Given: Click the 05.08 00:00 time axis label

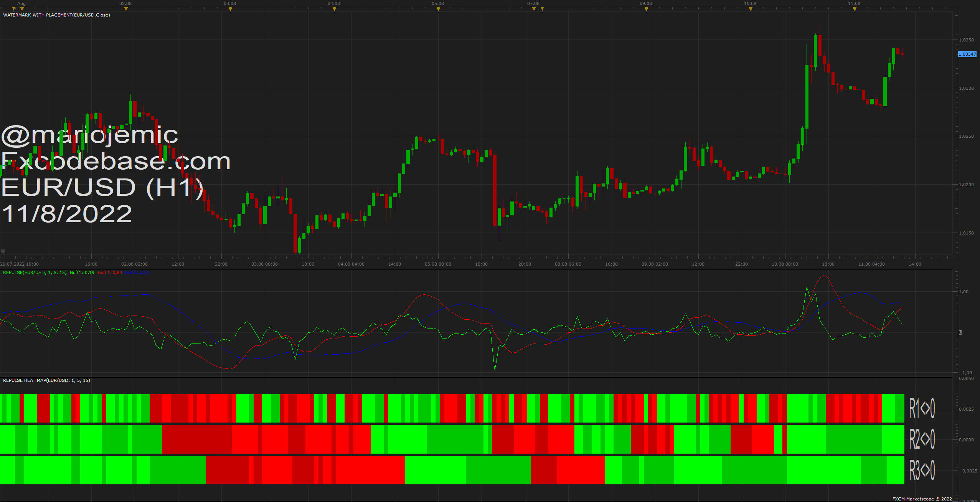Looking at the screenshot, I should 438,264.
